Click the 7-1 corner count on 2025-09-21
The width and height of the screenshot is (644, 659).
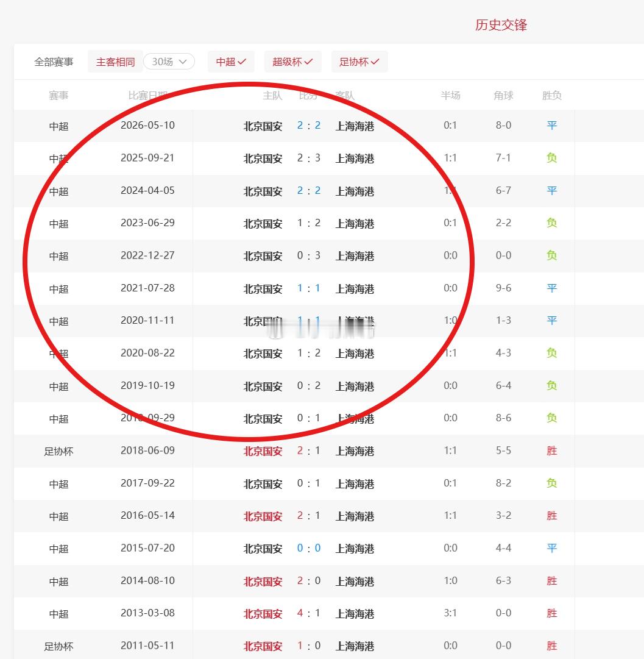pyautogui.click(x=503, y=158)
